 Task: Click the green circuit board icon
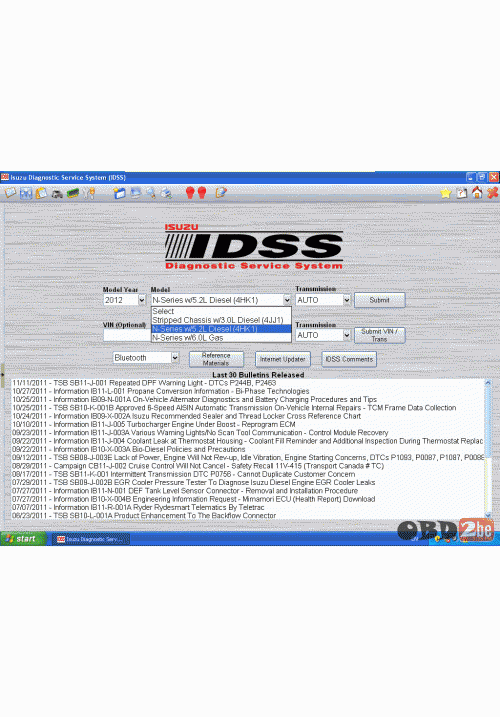coord(73,193)
